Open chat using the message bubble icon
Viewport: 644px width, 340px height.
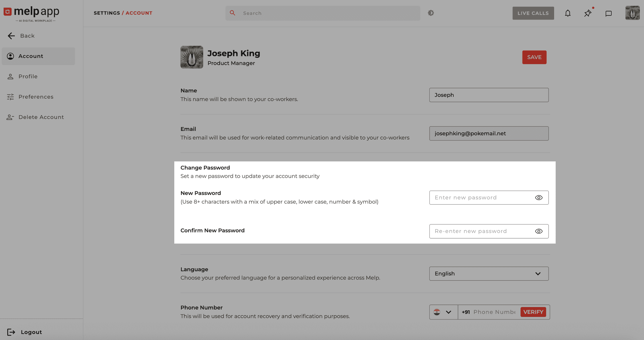pos(609,13)
